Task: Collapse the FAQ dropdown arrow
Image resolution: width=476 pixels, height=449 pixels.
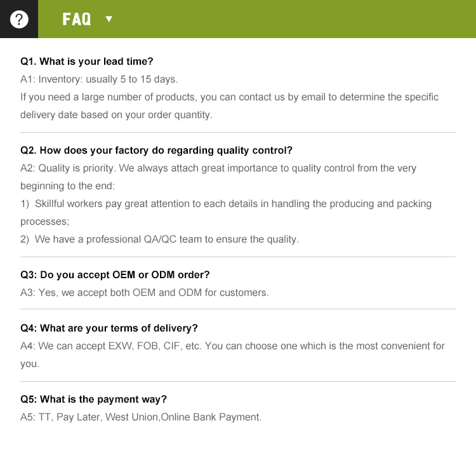Action: click(109, 19)
